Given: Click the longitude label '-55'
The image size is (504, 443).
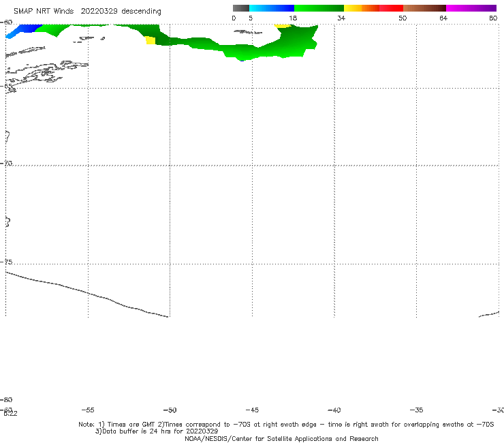Looking at the screenshot, I should [88, 410].
